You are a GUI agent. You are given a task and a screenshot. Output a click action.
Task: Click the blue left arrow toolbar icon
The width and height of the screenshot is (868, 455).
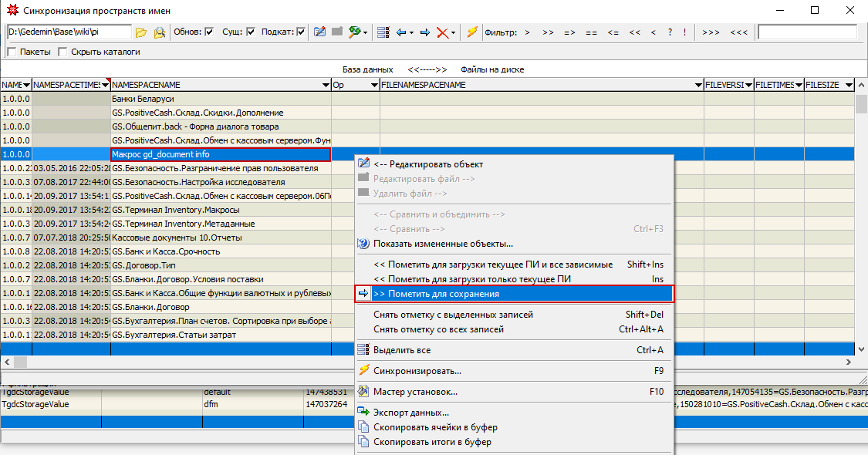click(x=400, y=32)
